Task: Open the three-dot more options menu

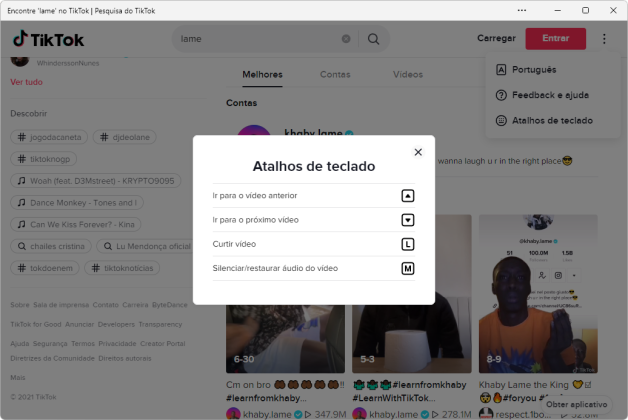Action: pos(604,39)
